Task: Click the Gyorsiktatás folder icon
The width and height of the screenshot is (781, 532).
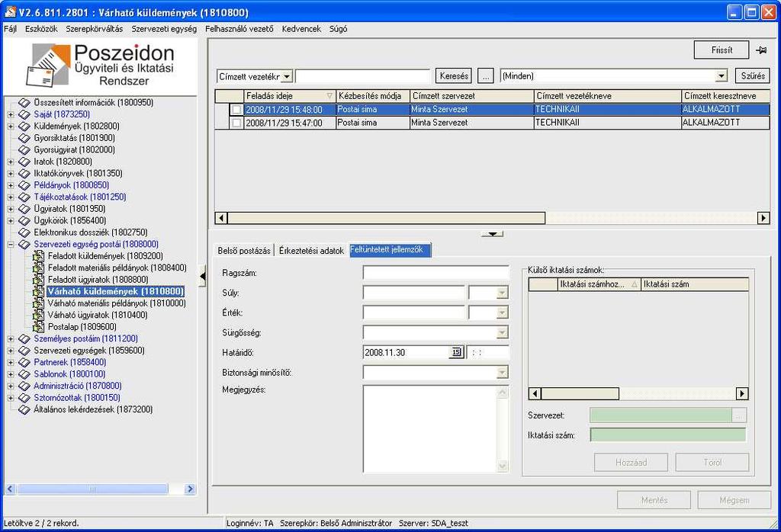Action: (x=24, y=138)
